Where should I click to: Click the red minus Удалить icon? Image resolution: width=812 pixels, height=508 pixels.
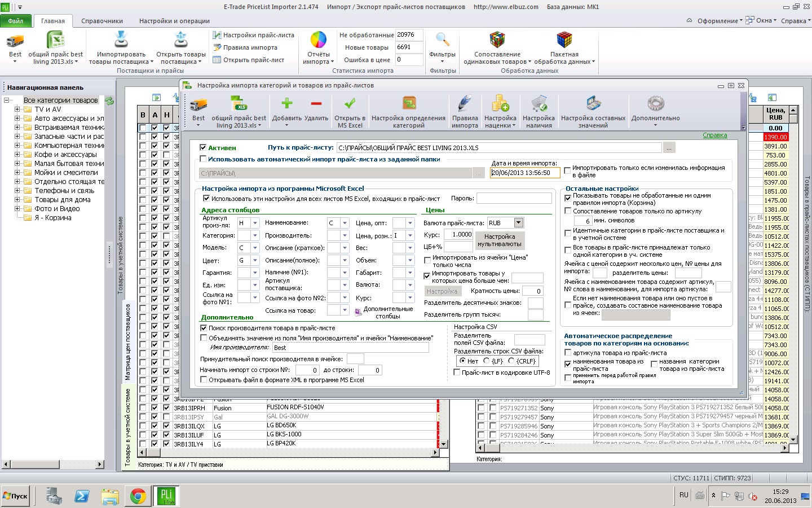[316, 104]
